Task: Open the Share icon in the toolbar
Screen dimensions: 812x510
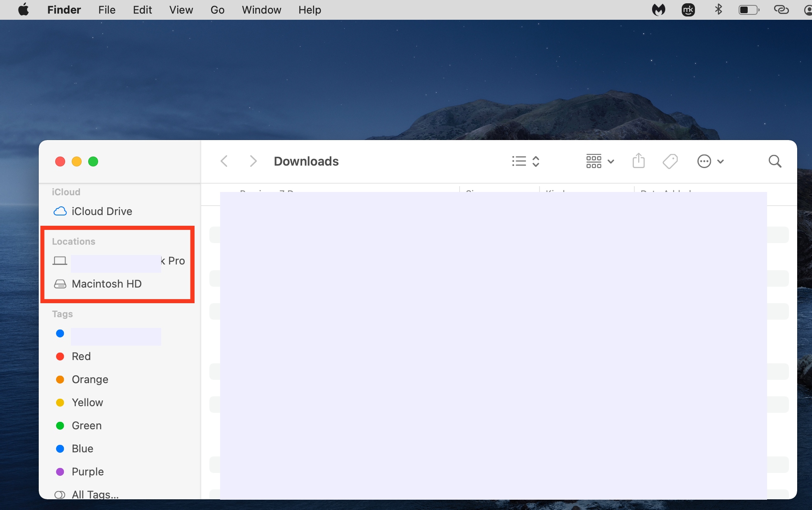Action: click(x=638, y=161)
